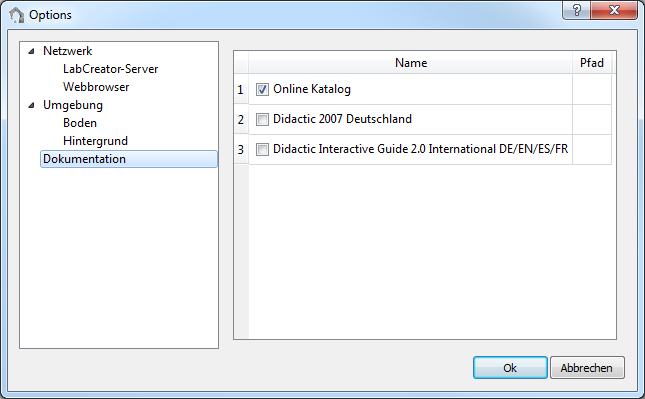Click the Options dialog house icon
This screenshot has width=645, height=399.
point(16,15)
